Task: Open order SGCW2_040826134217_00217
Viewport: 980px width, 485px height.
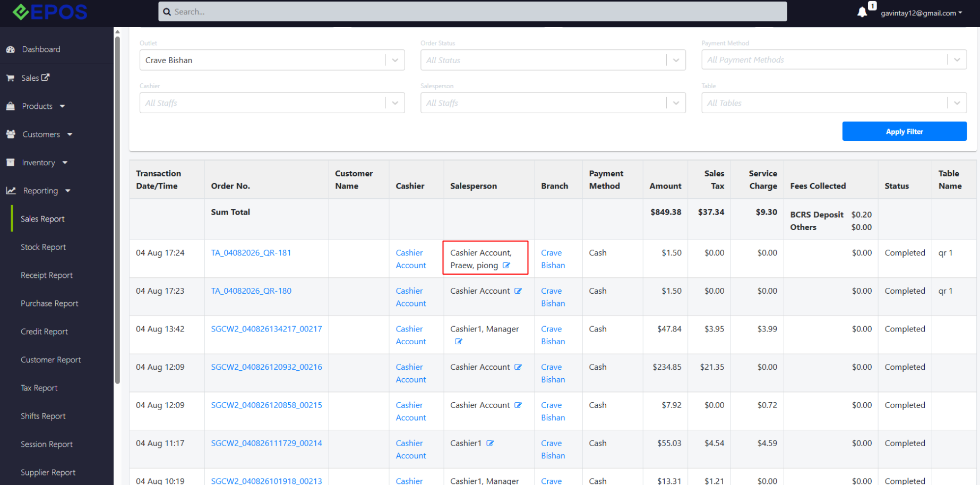Action: pos(267,329)
